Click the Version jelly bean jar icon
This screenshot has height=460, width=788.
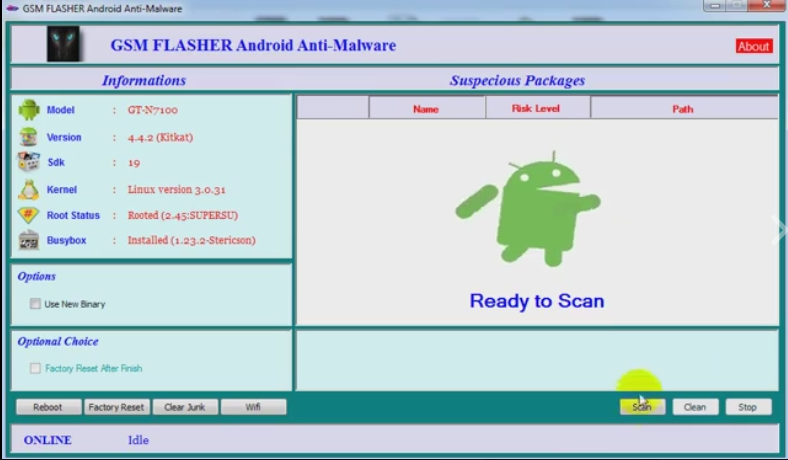29,137
